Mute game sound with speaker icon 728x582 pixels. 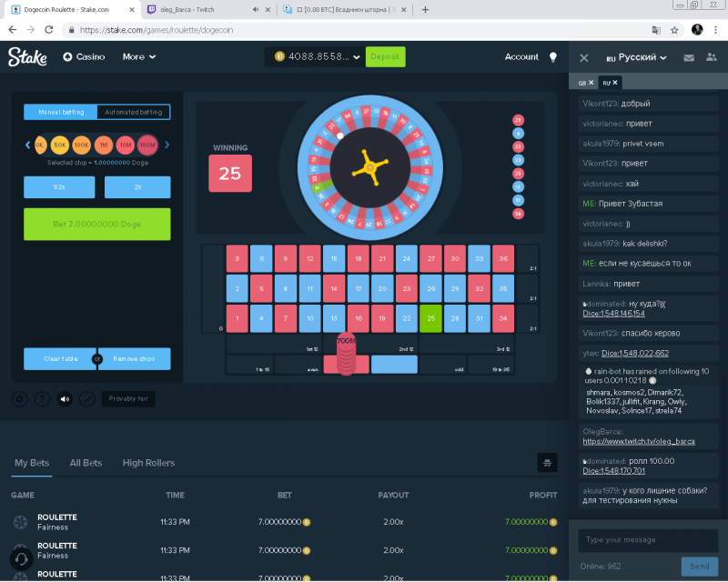[65, 398]
